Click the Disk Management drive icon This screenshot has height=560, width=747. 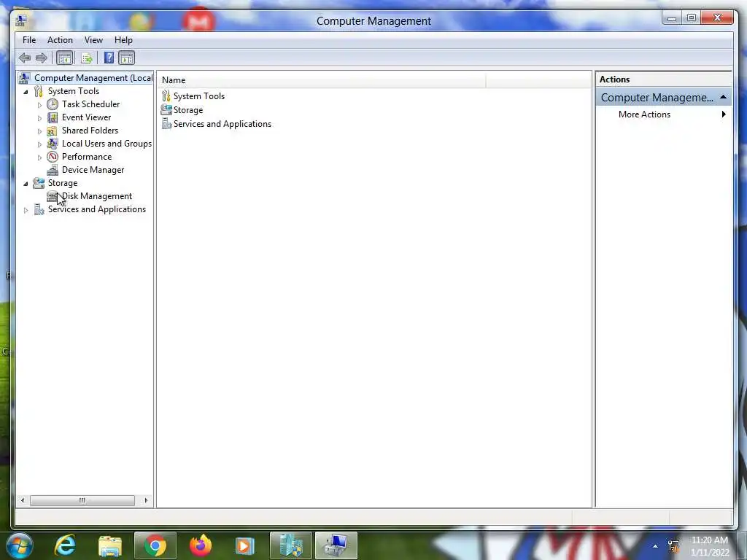[x=52, y=196]
